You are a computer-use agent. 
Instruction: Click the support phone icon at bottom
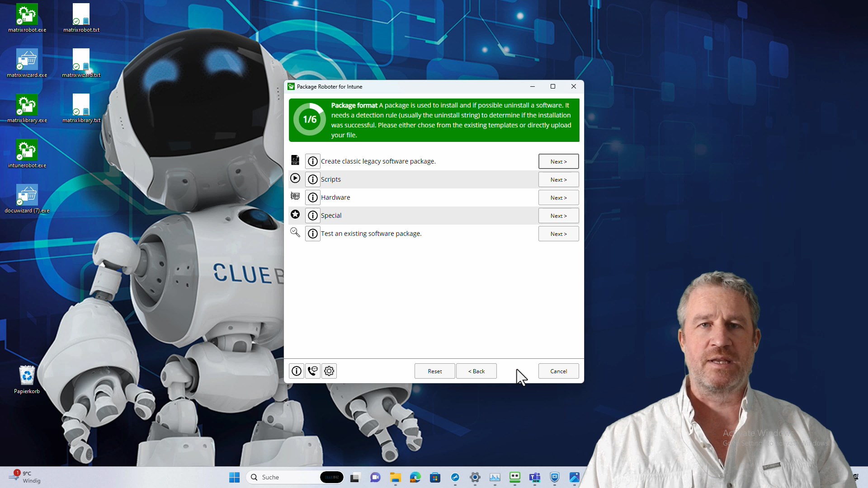click(x=312, y=371)
